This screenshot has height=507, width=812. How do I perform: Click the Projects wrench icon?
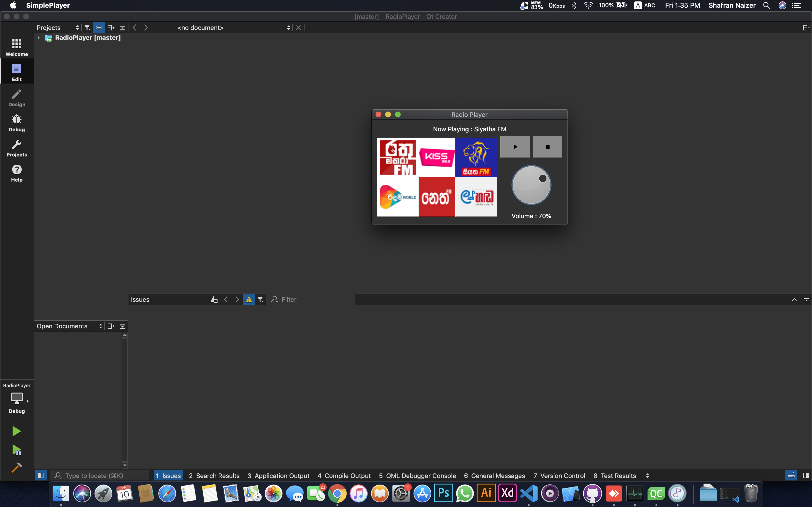tap(16, 148)
